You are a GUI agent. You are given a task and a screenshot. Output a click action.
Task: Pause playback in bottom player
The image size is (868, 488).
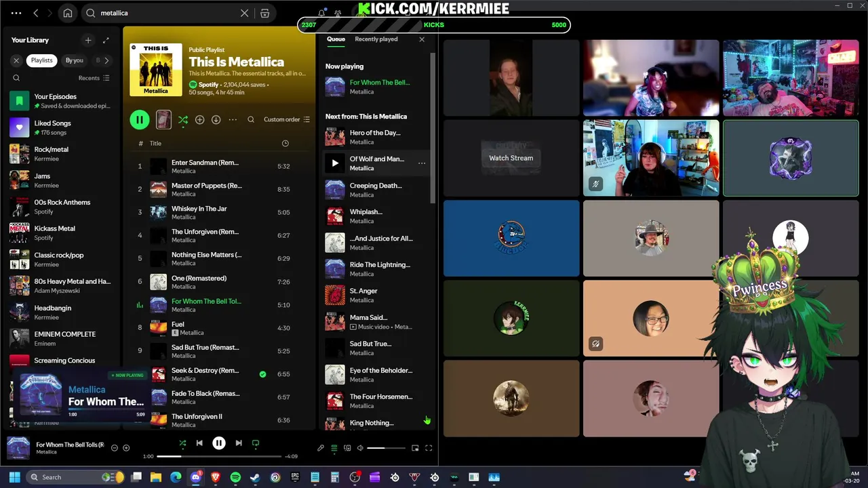click(219, 443)
